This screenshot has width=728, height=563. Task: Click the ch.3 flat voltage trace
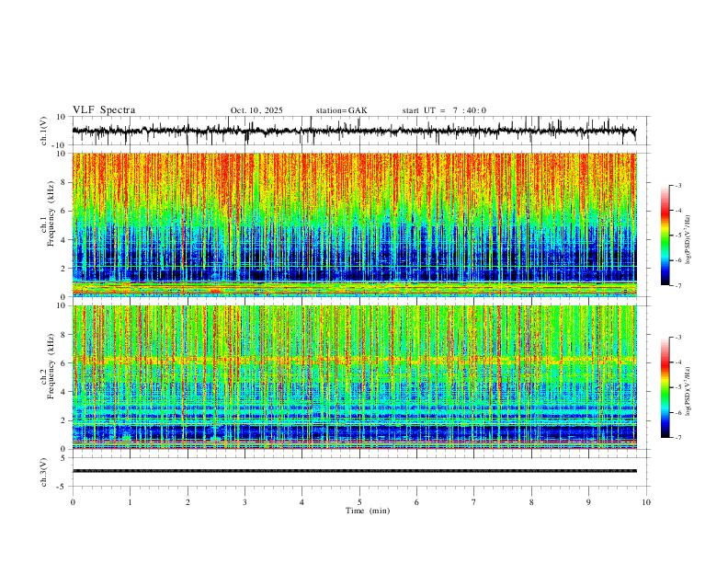click(x=354, y=471)
